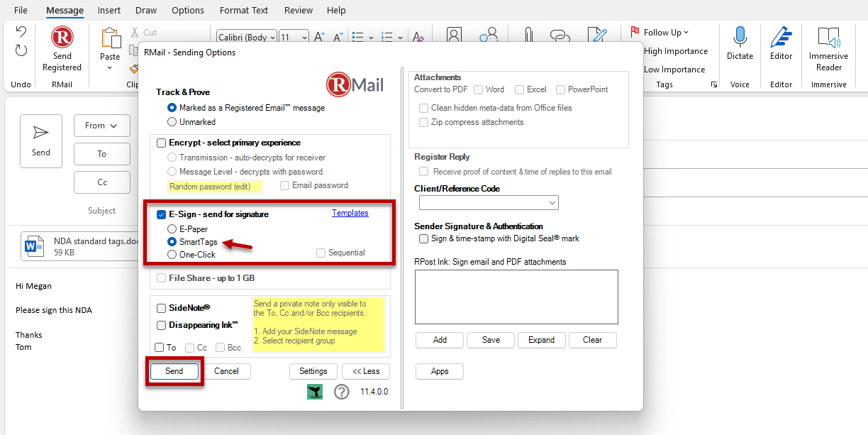868x435 pixels.
Task: Launch the Immersive Reader icon
Action: 828,37
